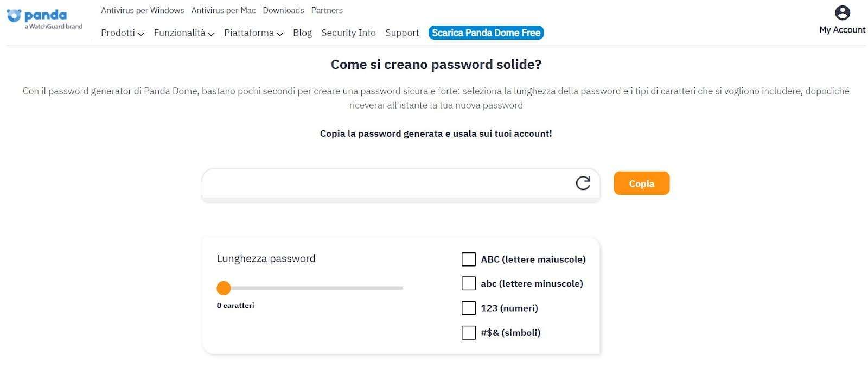Viewport: 868px width, 380px height.
Task: Click the password length slider handle
Action: [224, 288]
